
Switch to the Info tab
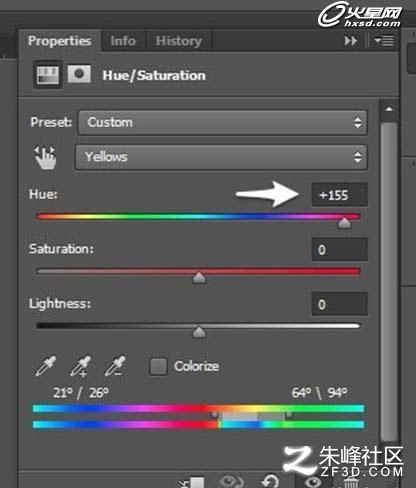pos(123,41)
